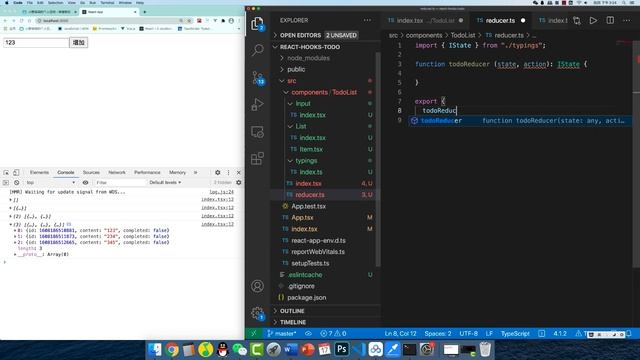Viewport: 640px width, 360px height.
Task: Open Source Control view in activity bar
Action: pyautogui.click(x=258, y=78)
